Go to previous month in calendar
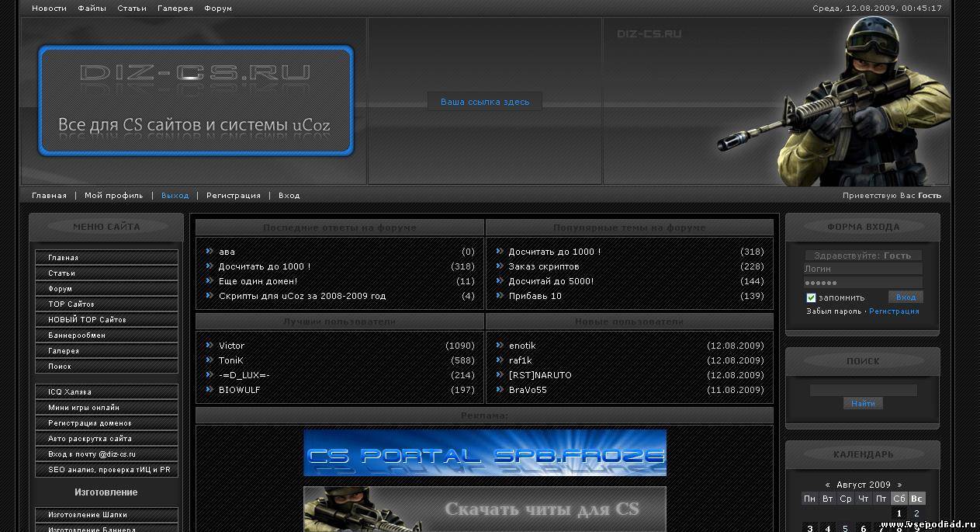This screenshot has width=980, height=532. [827, 485]
